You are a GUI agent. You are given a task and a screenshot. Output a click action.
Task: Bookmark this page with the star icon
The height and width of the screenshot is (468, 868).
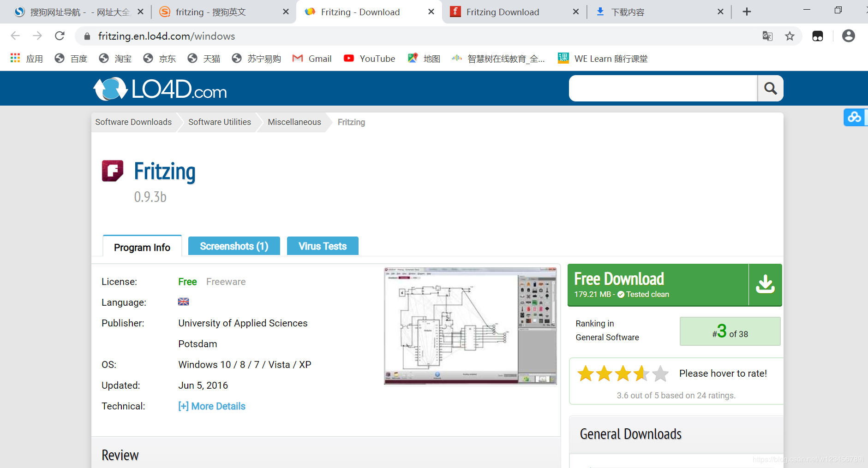(790, 36)
